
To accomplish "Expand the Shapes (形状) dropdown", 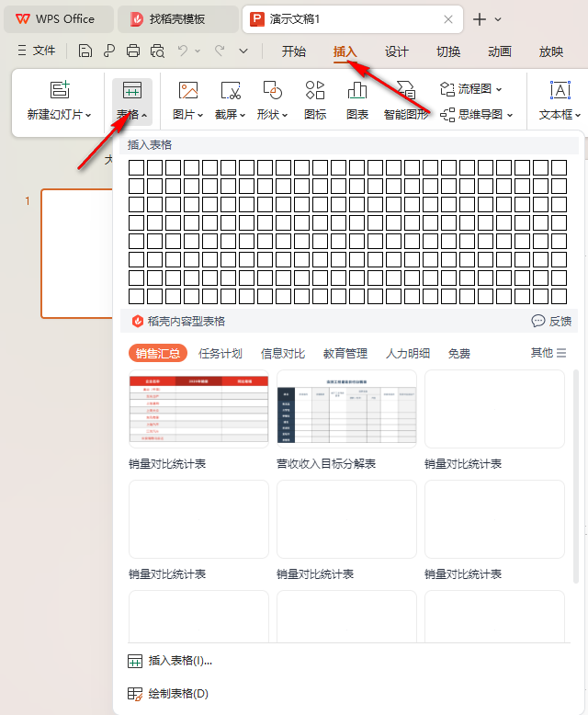I will (285, 115).
